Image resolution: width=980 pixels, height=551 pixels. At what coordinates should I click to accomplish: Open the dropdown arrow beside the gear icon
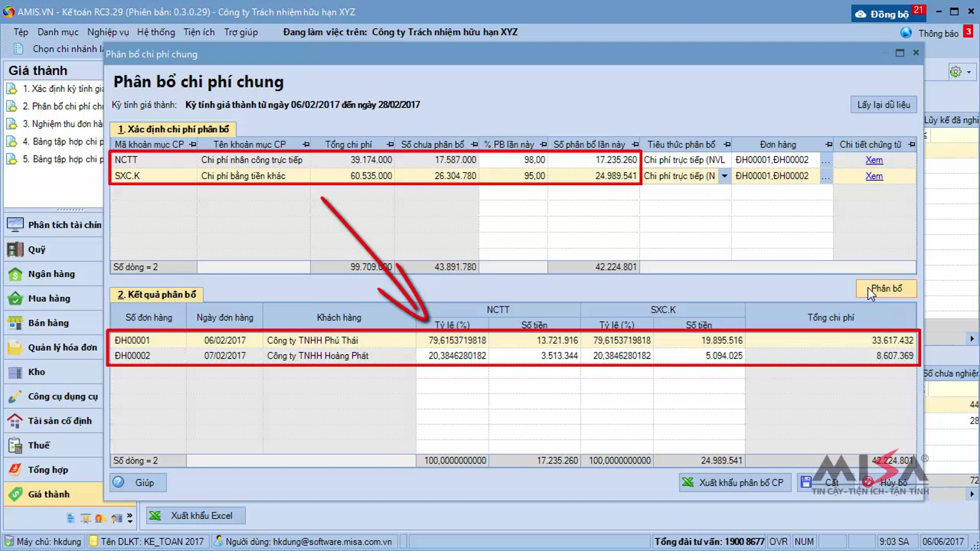click(x=969, y=72)
